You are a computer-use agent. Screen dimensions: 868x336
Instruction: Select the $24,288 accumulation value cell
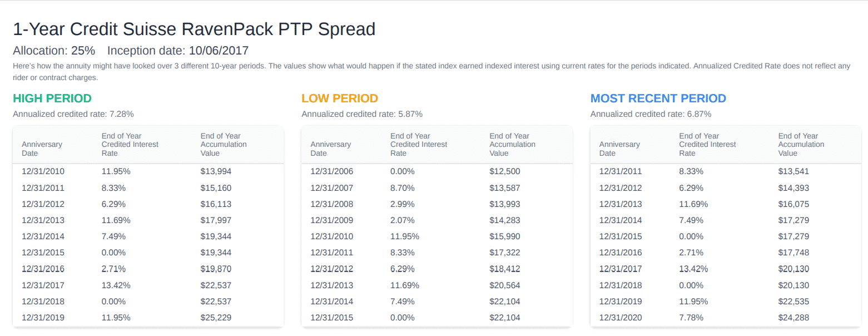(793, 318)
